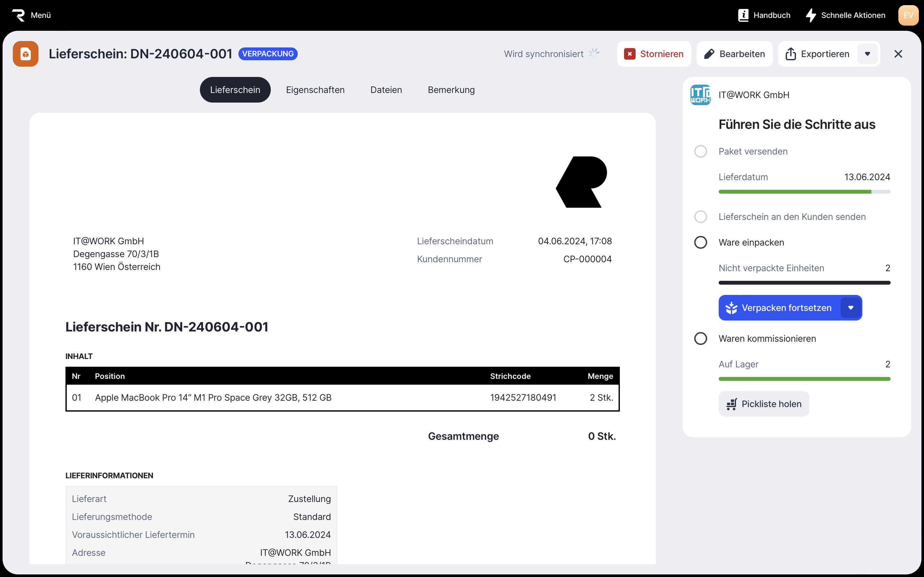Expand the Exportieren dropdown arrow
This screenshot has width=924, height=577.
(867, 54)
